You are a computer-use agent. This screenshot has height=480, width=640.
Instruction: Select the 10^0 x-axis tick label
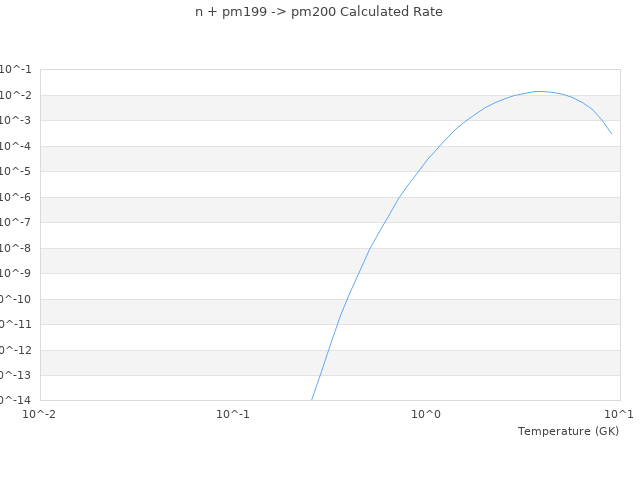426,414
